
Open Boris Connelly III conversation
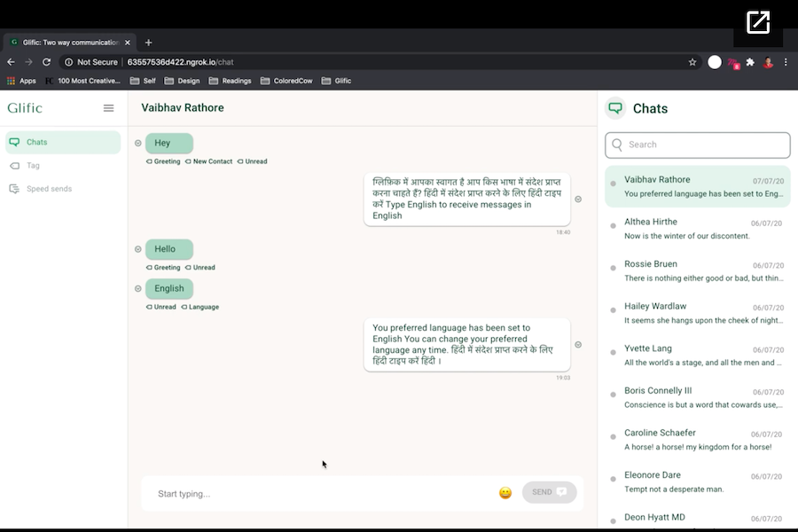(697, 397)
